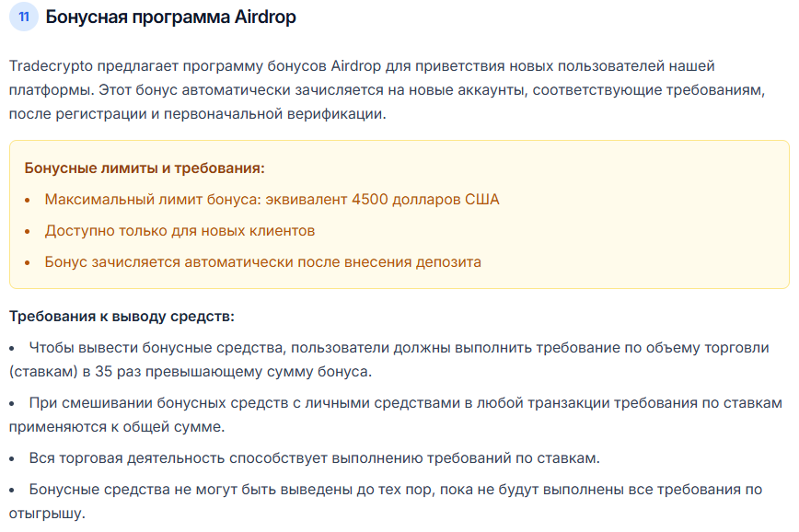
Task: Click the bullet dot before "Максимальный лимит бонуса"
Action: point(28,200)
